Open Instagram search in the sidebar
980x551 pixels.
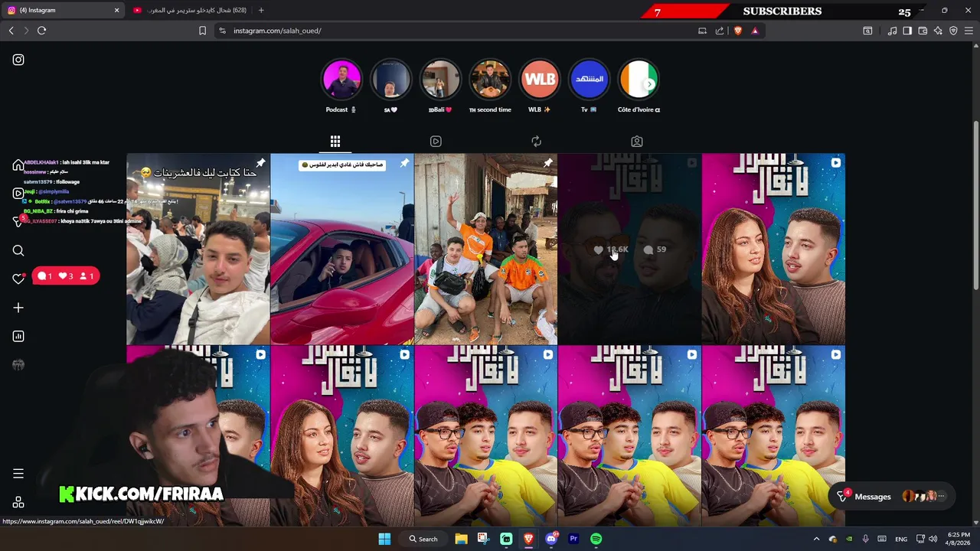18,250
